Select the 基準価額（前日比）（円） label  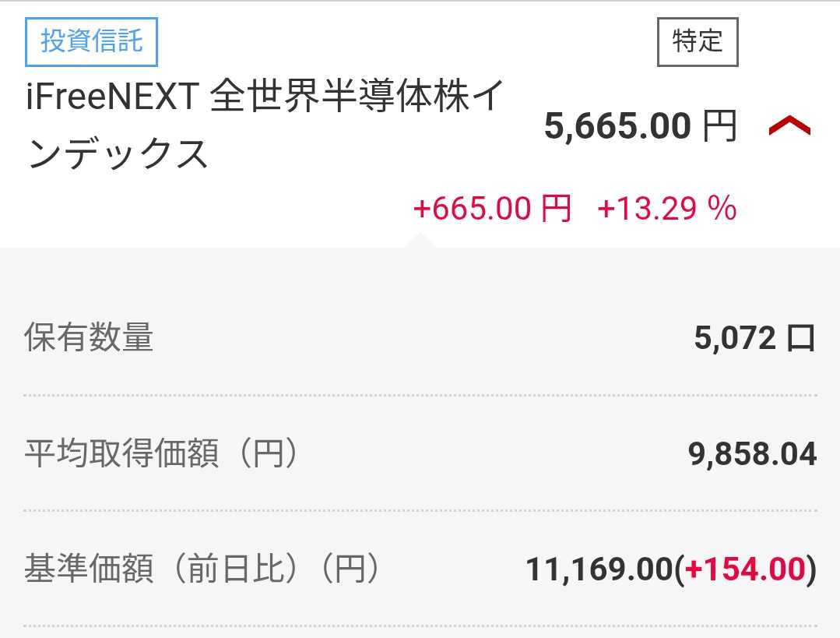(x=202, y=569)
